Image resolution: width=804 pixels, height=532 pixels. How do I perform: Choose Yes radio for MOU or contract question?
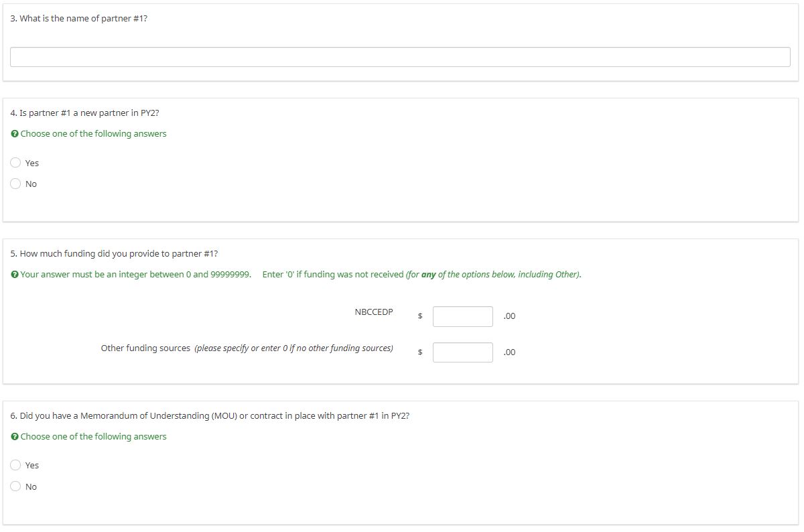click(15, 465)
